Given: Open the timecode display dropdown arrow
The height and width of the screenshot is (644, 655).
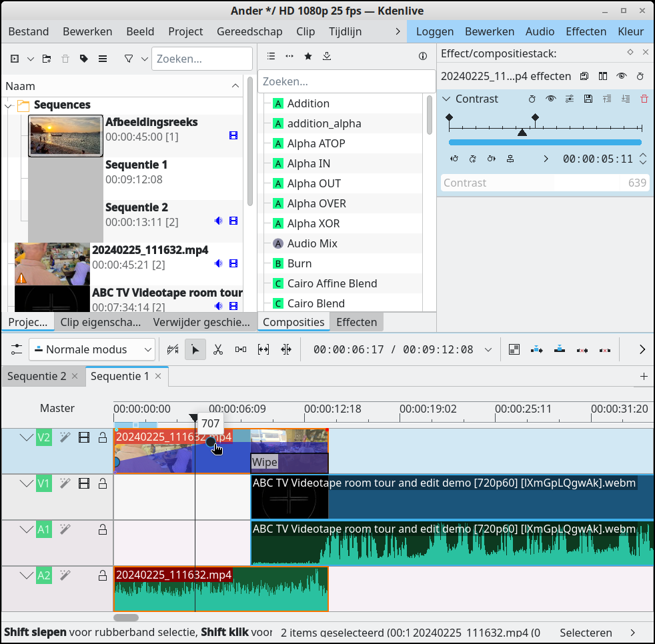Looking at the screenshot, I should coord(488,349).
